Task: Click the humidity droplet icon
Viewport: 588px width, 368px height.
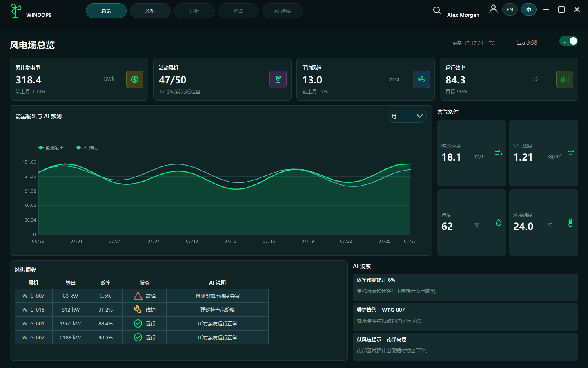Action: pyautogui.click(x=499, y=222)
